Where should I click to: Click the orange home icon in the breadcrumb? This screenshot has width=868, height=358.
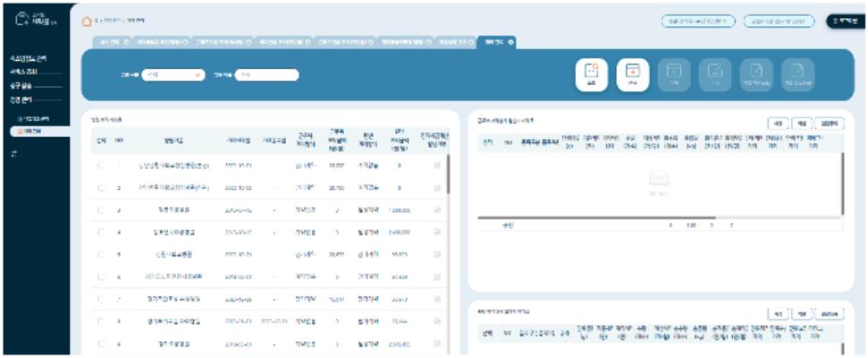click(86, 21)
